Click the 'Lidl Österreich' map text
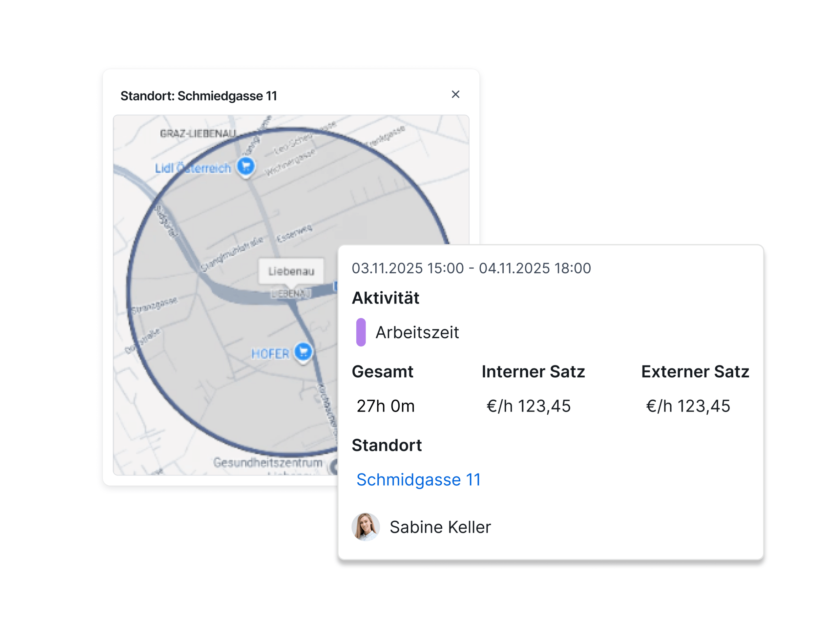 (x=193, y=168)
